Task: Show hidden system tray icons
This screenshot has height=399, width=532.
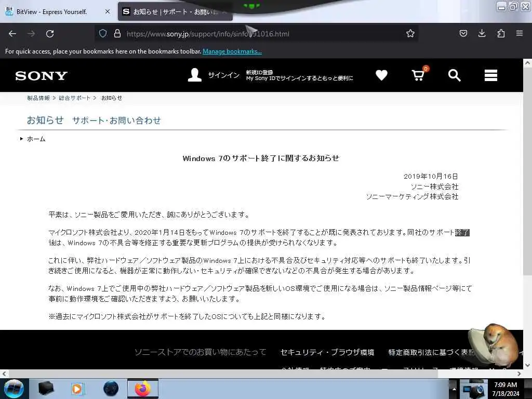Action: [454, 389]
